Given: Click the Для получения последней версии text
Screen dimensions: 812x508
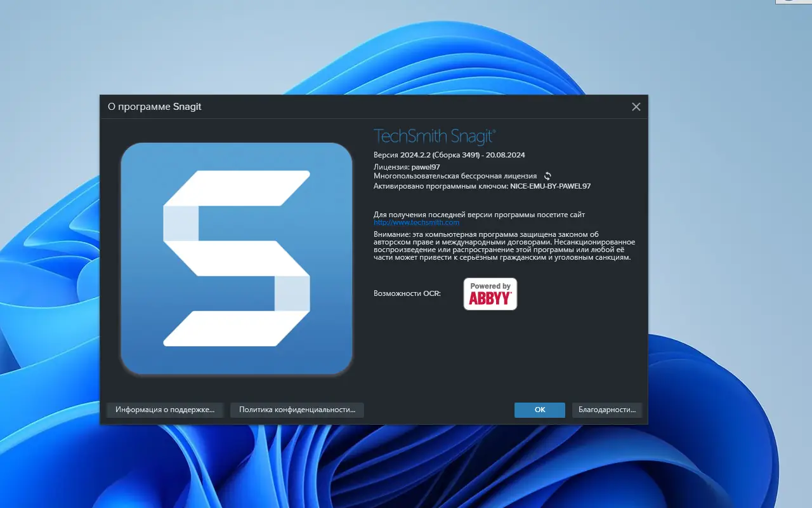Looking at the screenshot, I should [x=480, y=215].
